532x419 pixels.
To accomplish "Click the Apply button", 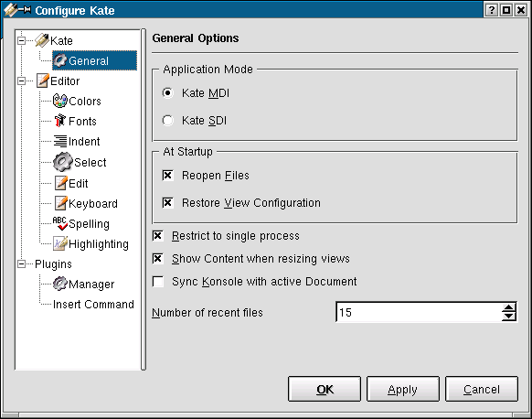I will point(403,389).
